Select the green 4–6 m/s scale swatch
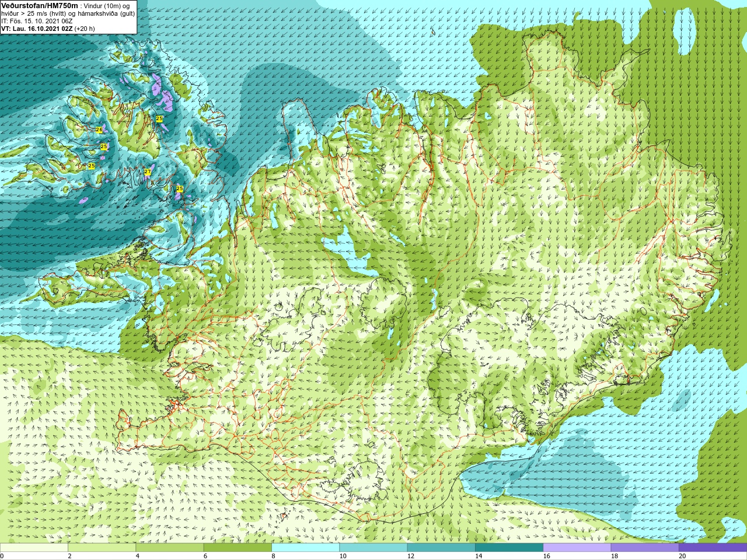The width and height of the screenshot is (747, 560). 169,548
